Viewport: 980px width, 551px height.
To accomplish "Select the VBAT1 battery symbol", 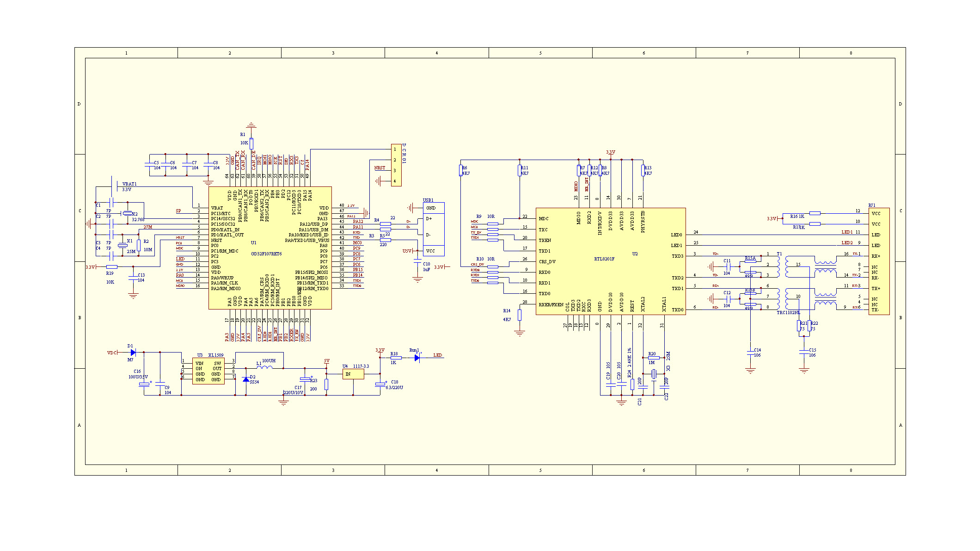I will point(114,186).
